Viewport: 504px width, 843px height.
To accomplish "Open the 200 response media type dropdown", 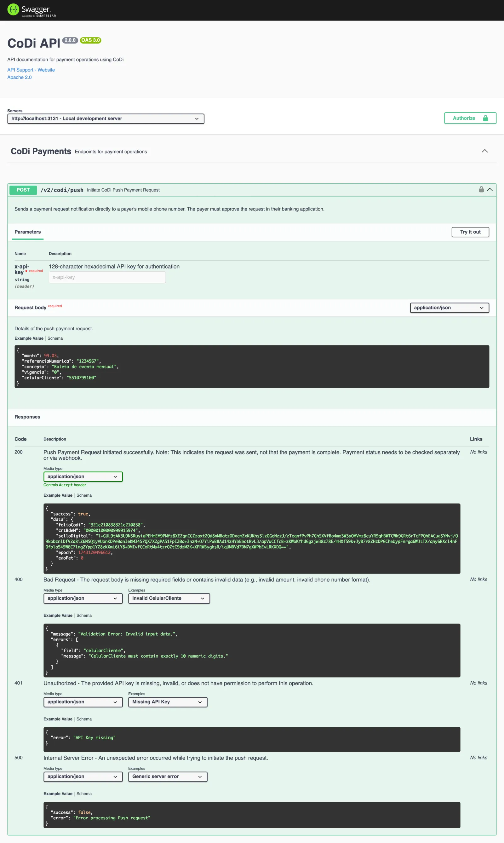I will coord(83,476).
